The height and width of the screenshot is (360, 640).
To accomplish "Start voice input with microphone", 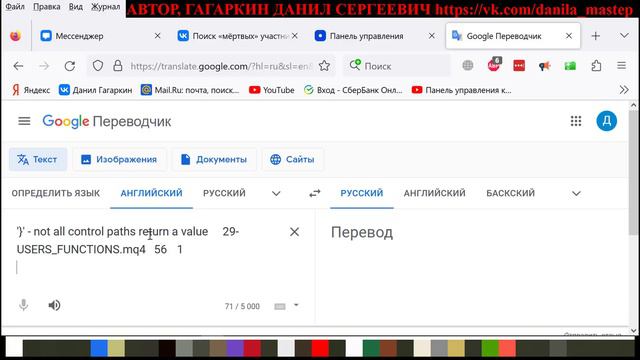I will (24, 305).
